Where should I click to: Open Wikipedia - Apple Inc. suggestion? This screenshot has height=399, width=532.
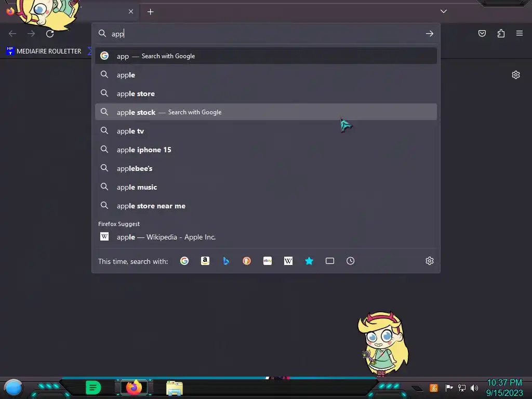266,237
